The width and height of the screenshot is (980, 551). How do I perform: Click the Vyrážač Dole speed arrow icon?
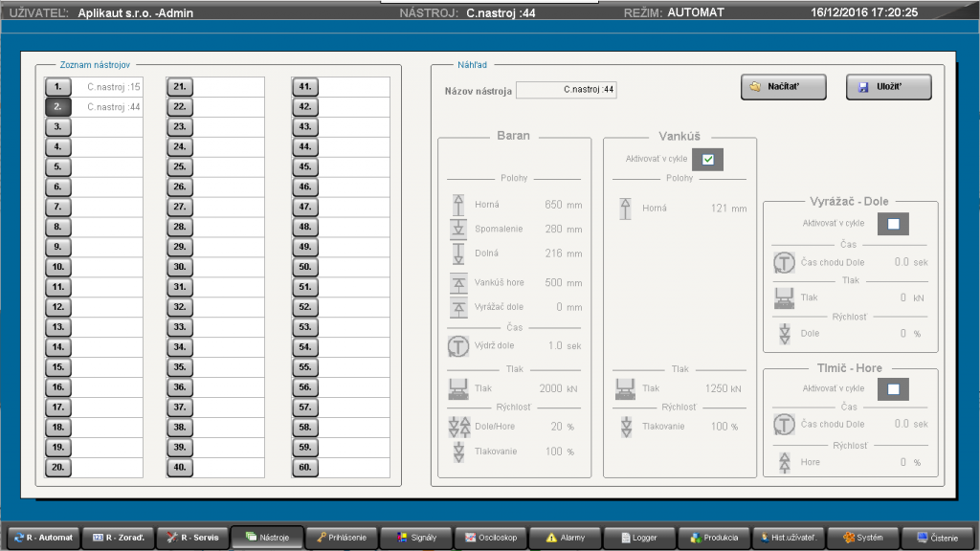click(785, 334)
